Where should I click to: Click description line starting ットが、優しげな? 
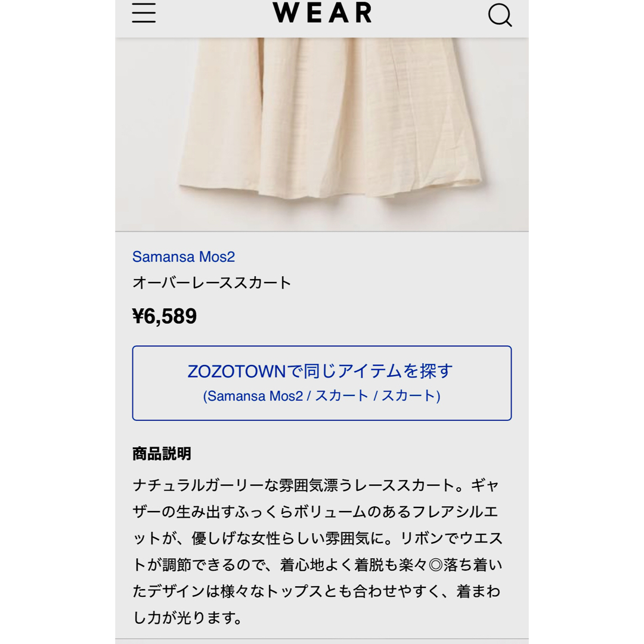tap(317, 538)
